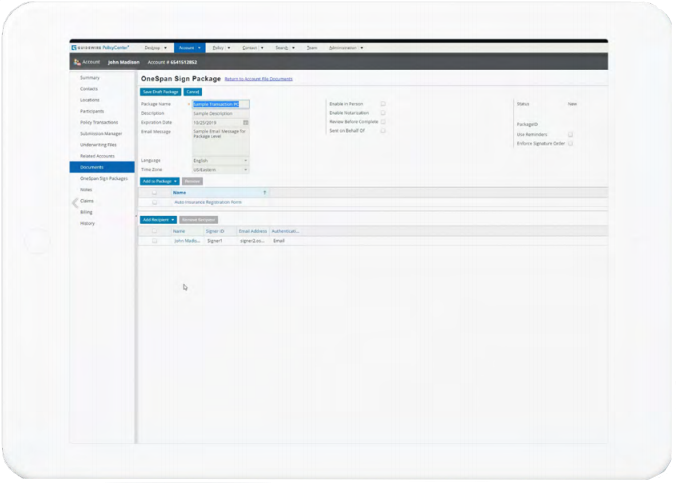Open OneSpan Sign Packages in the sidebar
The height and width of the screenshot is (483, 678).
[x=104, y=178]
